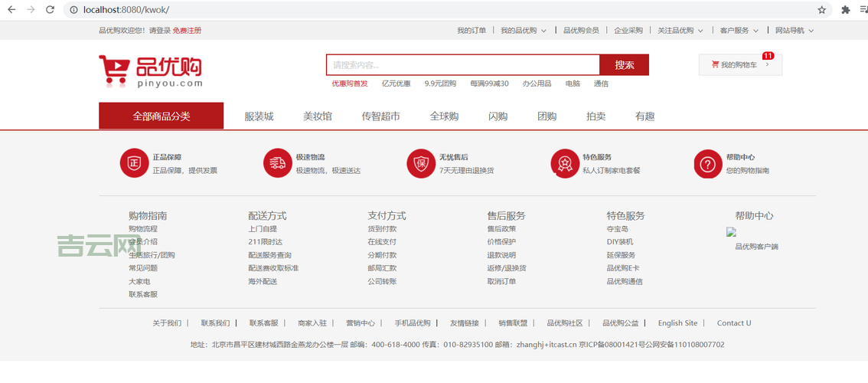
Task: Open 211限时达 footer link
Action: tap(266, 241)
